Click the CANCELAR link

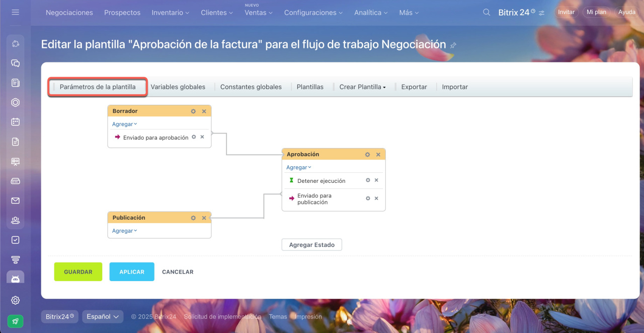click(x=178, y=272)
